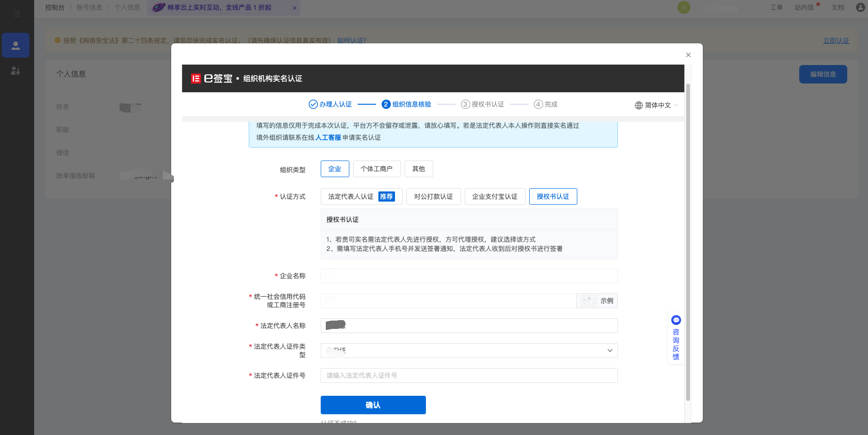Viewport: 868px width, 435px height.
Task: Click the globe language icon
Action: [x=639, y=105]
